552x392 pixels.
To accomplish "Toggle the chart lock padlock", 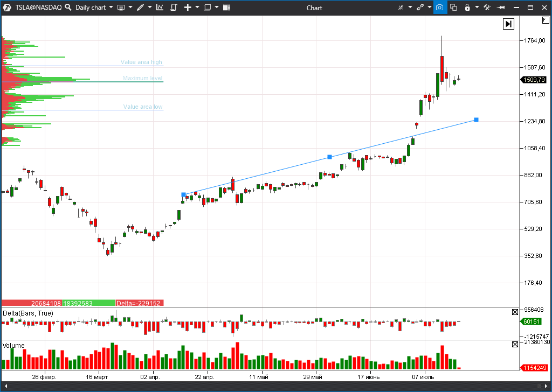I will pos(467,8).
